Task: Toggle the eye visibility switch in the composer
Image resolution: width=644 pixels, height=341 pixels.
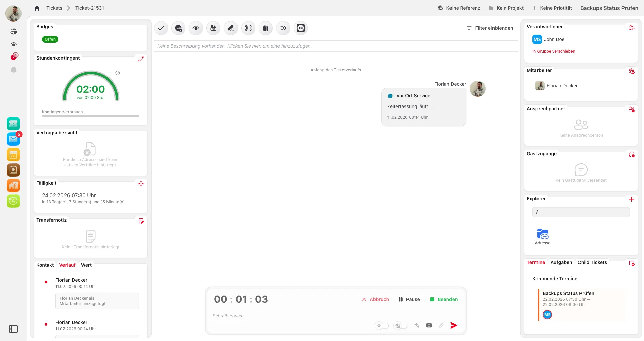Action: (382, 326)
